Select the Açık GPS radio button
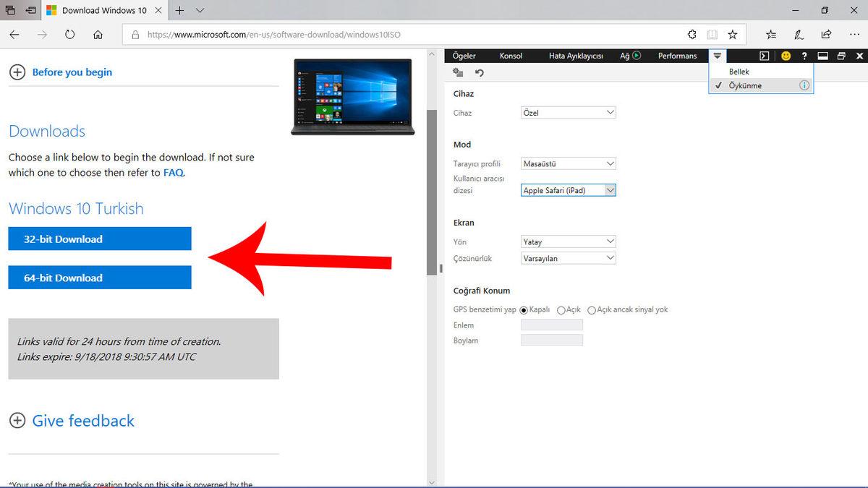This screenshot has width=868, height=488. pyautogui.click(x=561, y=310)
